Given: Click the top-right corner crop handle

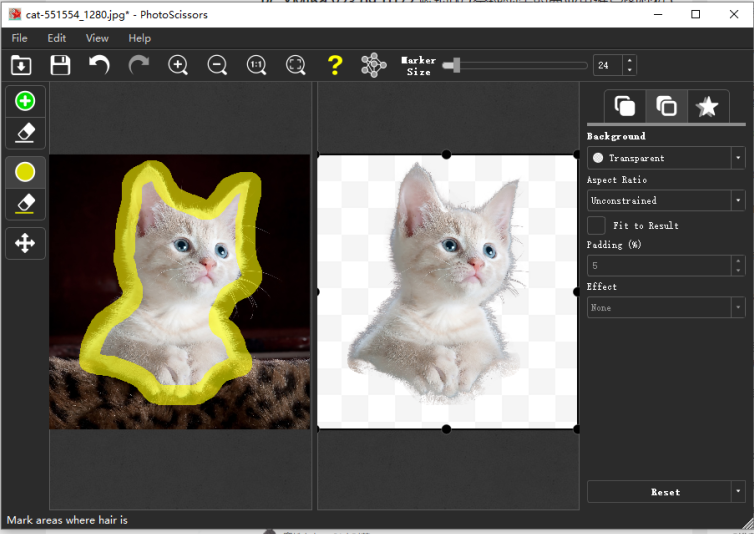Looking at the screenshot, I should click(577, 154).
